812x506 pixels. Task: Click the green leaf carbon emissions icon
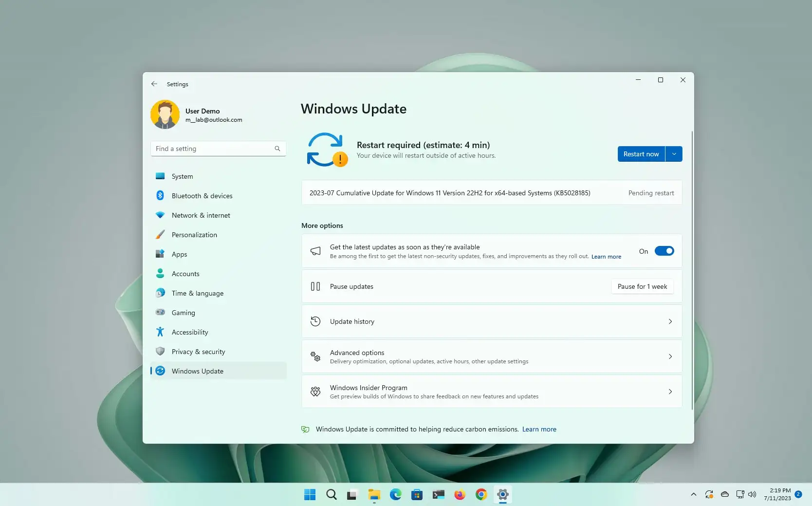[305, 429]
